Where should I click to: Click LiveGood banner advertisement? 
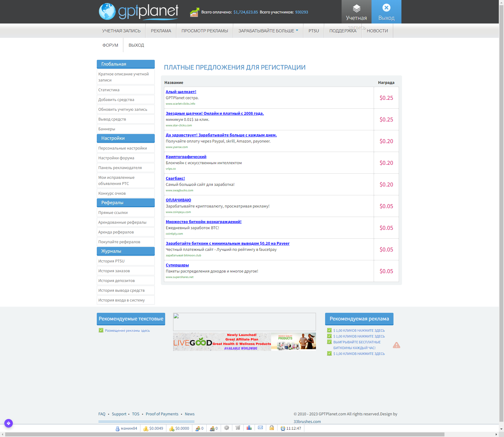point(245,342)
